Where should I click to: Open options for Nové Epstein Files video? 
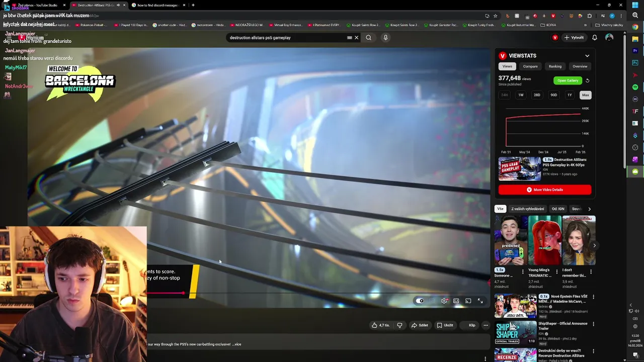pos(593,297)
